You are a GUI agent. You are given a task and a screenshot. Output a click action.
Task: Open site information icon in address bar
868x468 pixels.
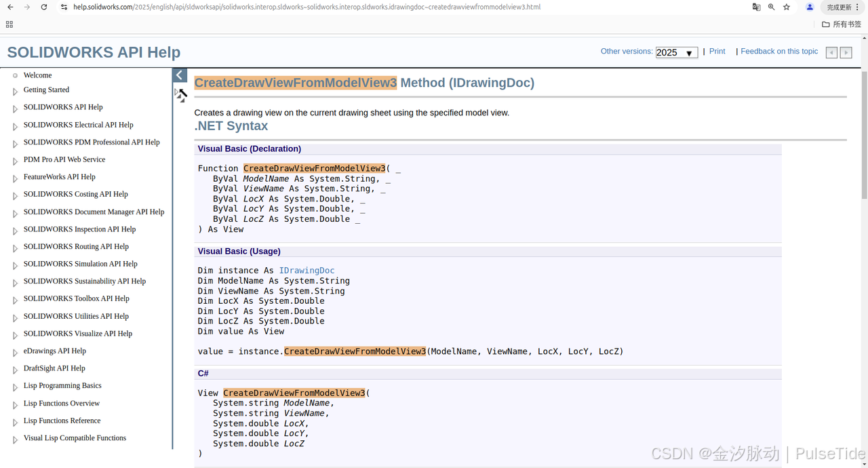tap(64, 7)
